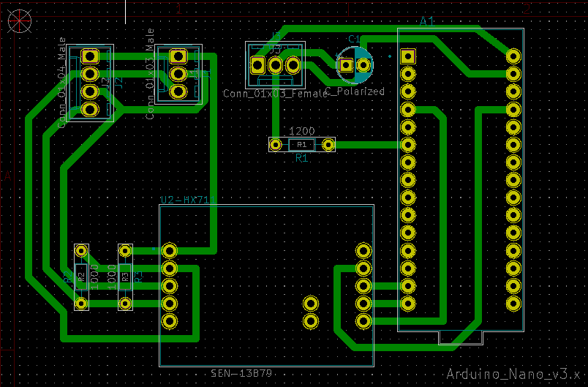
Task: Click the round negative pad of capacitor C1
Action: (363, 65)
